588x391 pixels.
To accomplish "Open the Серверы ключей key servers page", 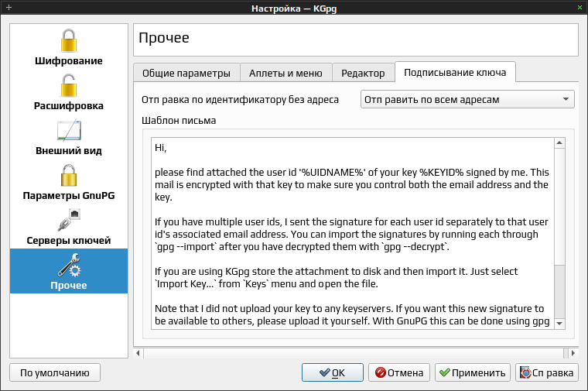I will pyautogui.click(x=69, y=226).
